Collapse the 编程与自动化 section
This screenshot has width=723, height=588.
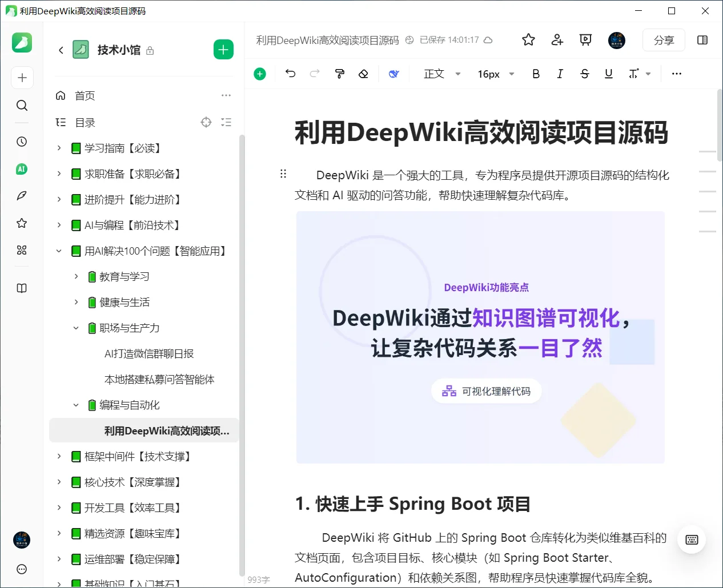click(76, 405)
